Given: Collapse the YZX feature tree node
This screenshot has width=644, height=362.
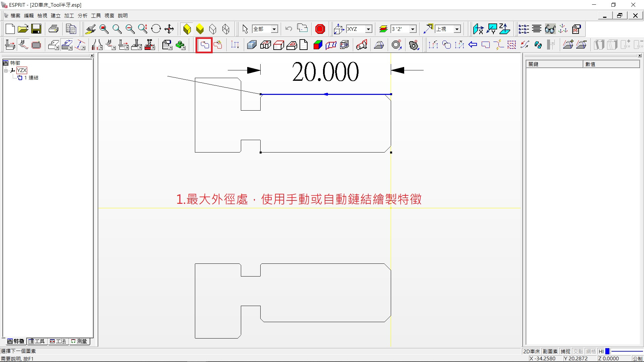Looking at the screenshot, I should tap(6, 70).
